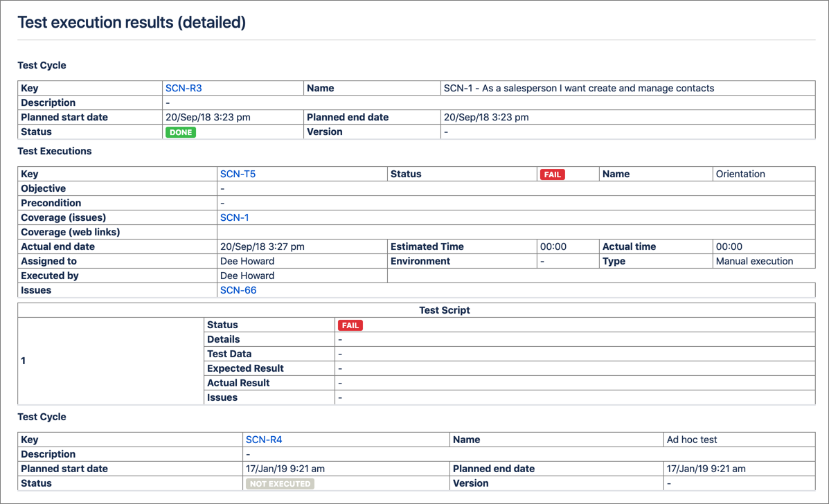This screenshot has width=829, height=504.
Task: Select the actual end date 3:27 pm value
Action: point(262,246)
